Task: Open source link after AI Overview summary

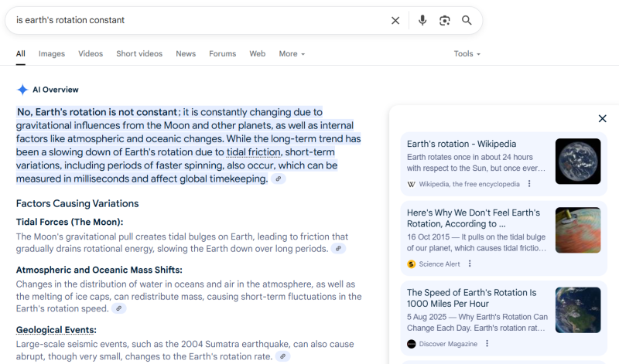Action: (279, 179)
